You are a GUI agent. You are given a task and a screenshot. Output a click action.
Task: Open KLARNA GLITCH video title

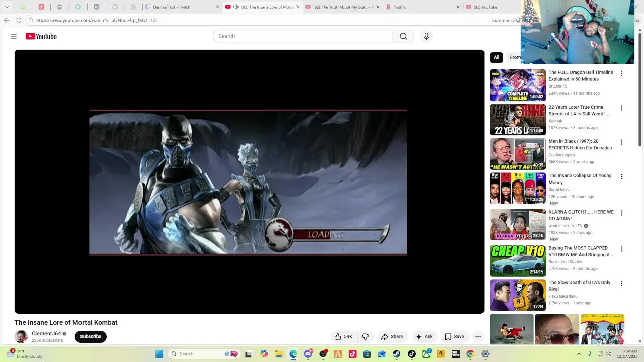point(581,215)
